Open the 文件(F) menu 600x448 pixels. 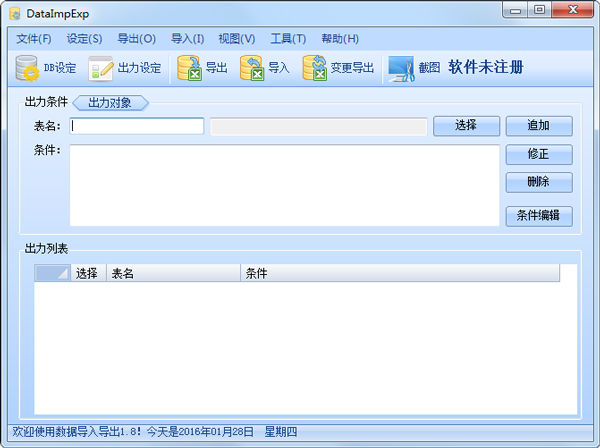click(34, 38)
